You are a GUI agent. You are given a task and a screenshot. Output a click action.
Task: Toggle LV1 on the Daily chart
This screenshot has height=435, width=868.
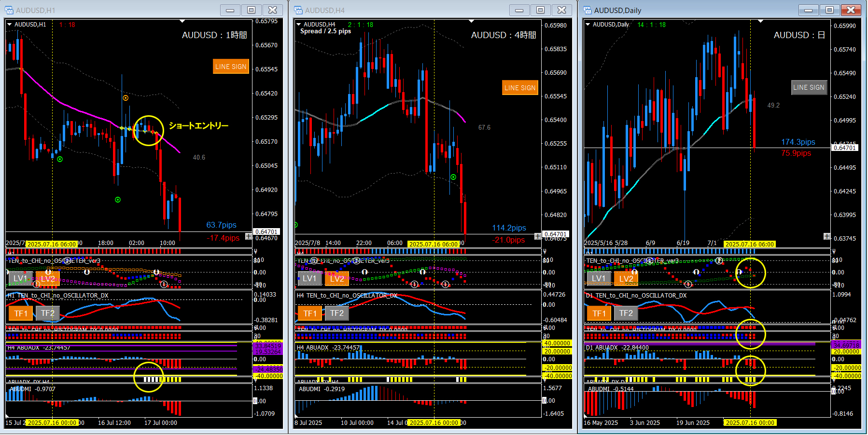599,278
